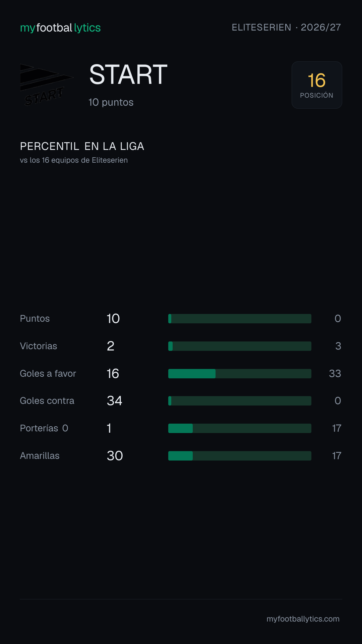Select the Goles a favor label

(x=48, y=374)
